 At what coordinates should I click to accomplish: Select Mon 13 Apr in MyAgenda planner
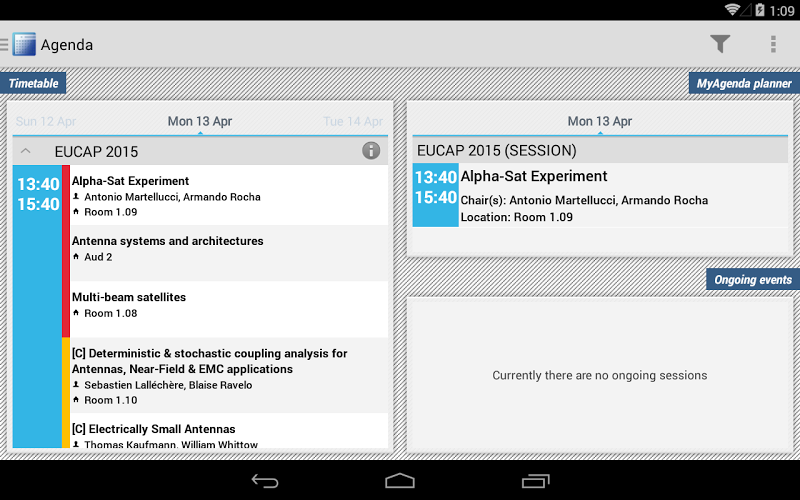(600, 121)
